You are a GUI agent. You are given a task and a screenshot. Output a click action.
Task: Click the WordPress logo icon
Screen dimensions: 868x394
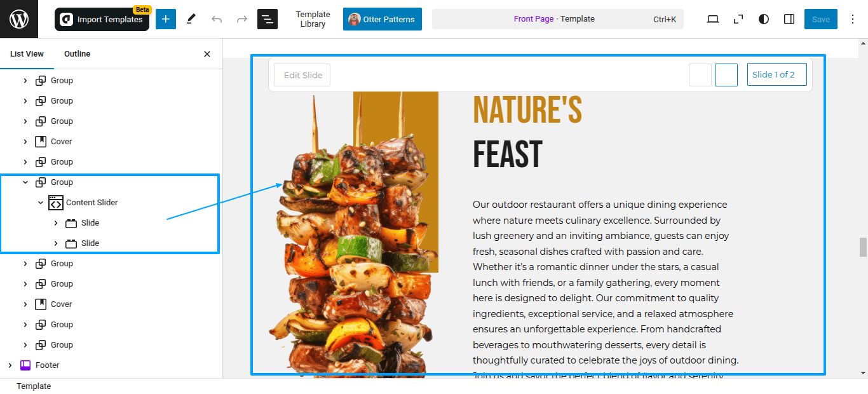click(x=19, y=19)
